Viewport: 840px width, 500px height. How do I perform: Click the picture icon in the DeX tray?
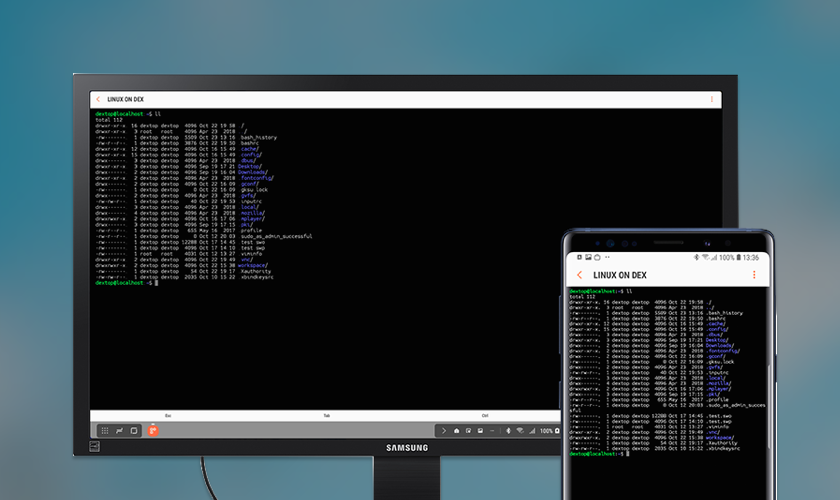pos(480,430)
